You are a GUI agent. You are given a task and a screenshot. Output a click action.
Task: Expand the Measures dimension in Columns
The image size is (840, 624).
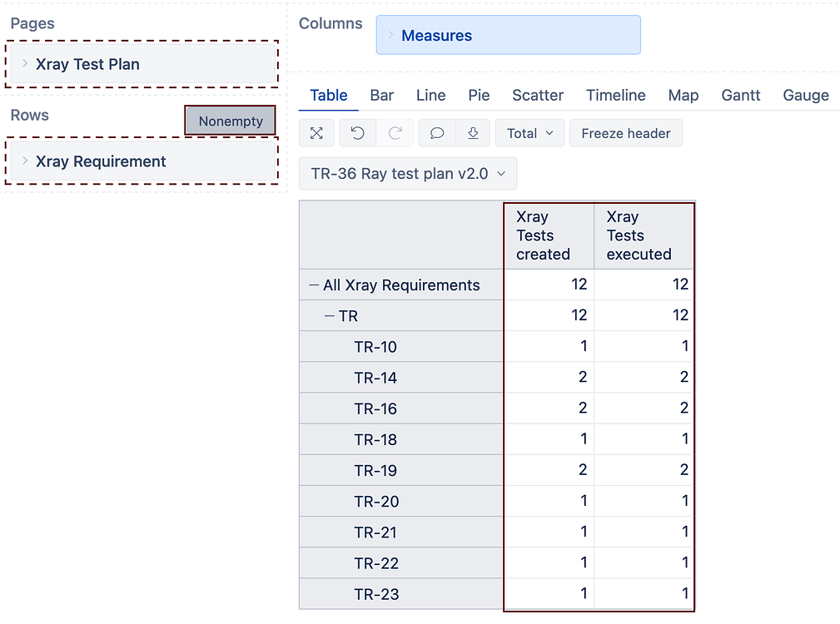tap(391, 35)
